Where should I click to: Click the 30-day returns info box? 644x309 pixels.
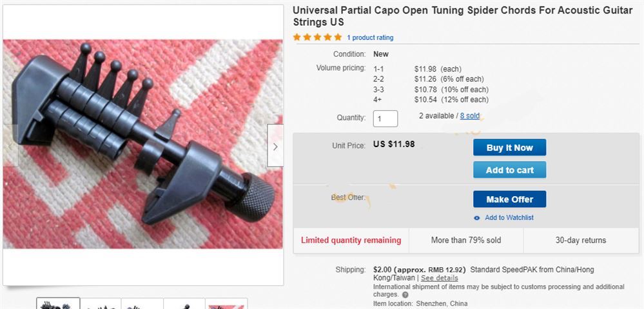point(581,241)
